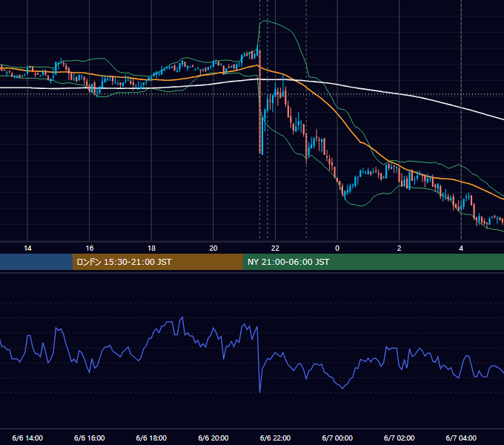The width and height of the screenshot is (504, 445).
Task: Click the lowest spike of the blue oscillator line
Action: 259,392
